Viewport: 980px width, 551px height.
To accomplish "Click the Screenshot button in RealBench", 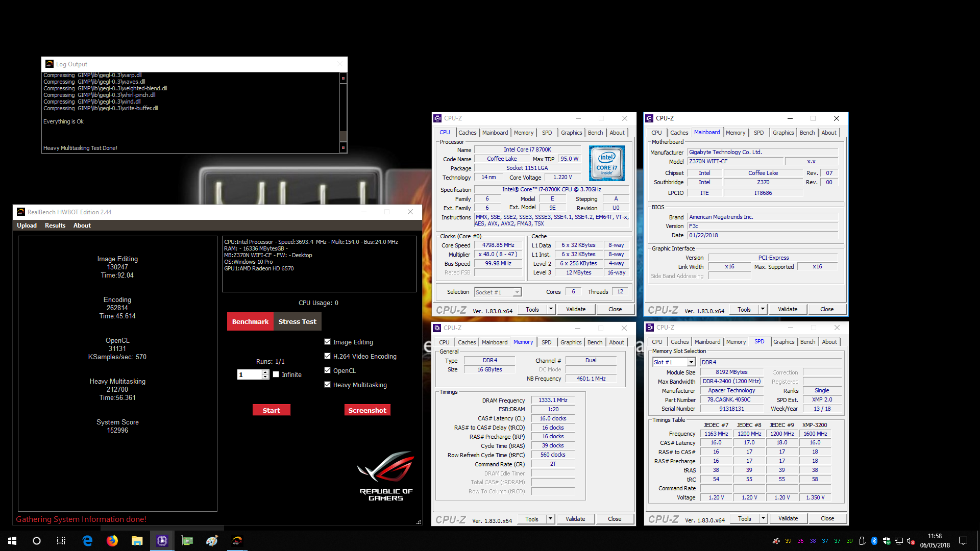I will coord(367,410).
